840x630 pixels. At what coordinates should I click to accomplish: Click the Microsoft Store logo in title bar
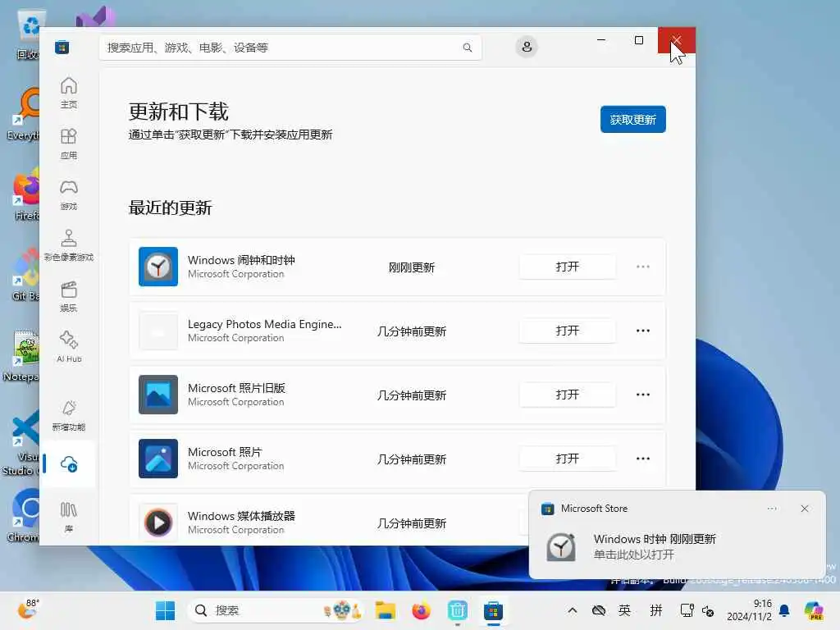tap(62, 47)
